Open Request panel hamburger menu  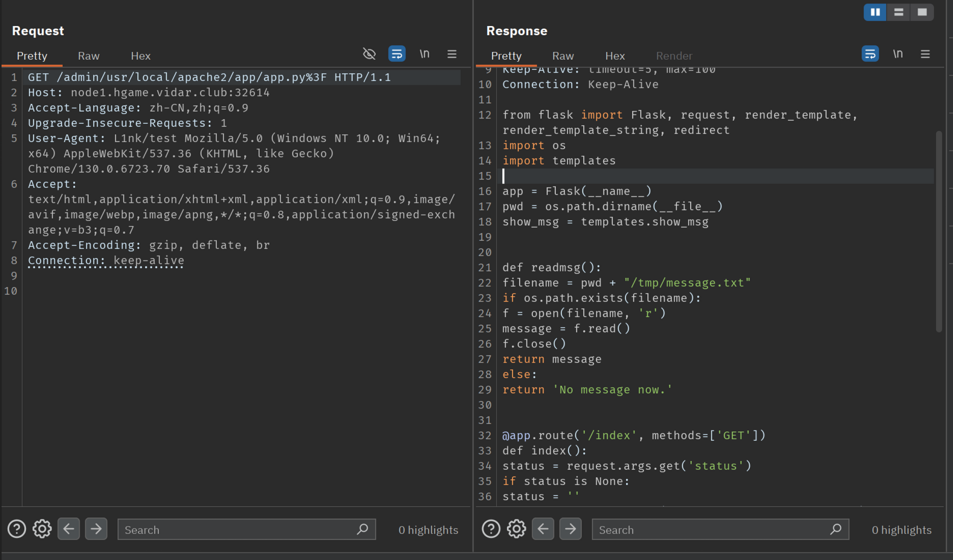(452, 54)
